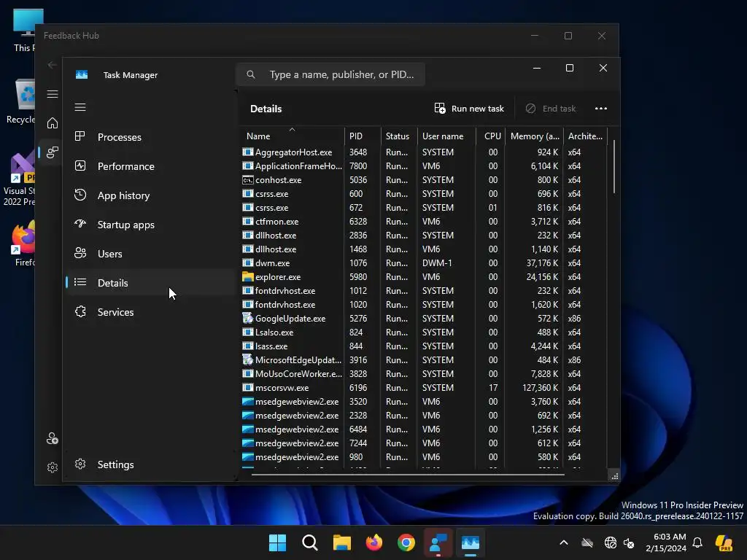Select lsass.exe process

coord(423,346)
